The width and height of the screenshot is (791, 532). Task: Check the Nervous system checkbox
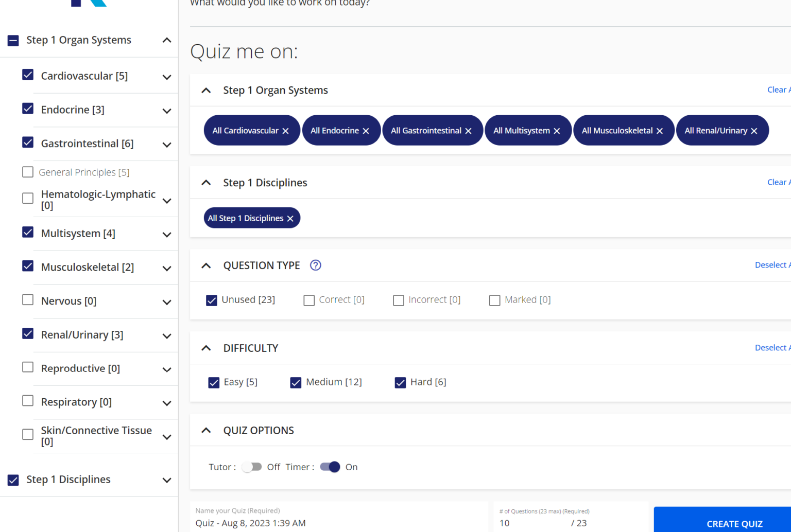point(28,299)
